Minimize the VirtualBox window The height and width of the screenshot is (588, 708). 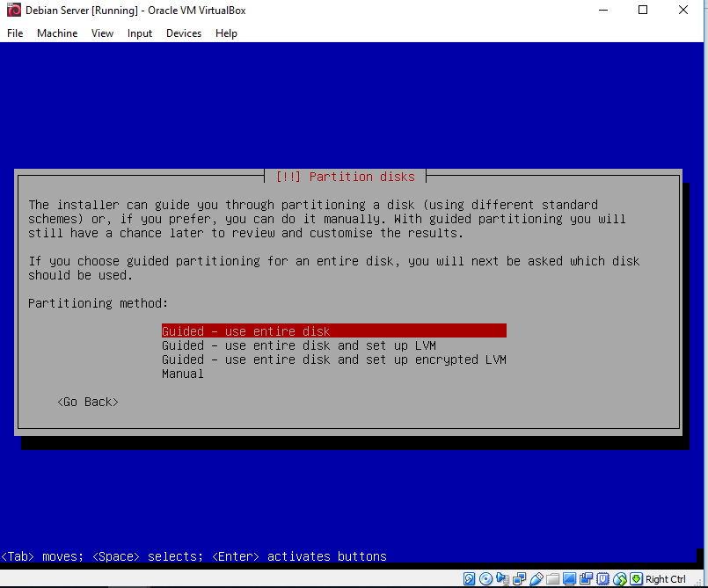[x=603, y=10]
